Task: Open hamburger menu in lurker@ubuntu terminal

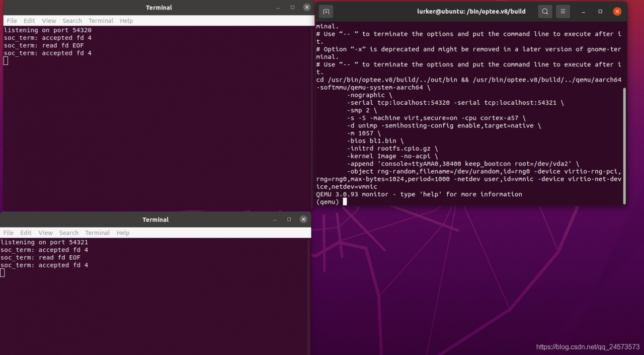Action: click(563, 12)
